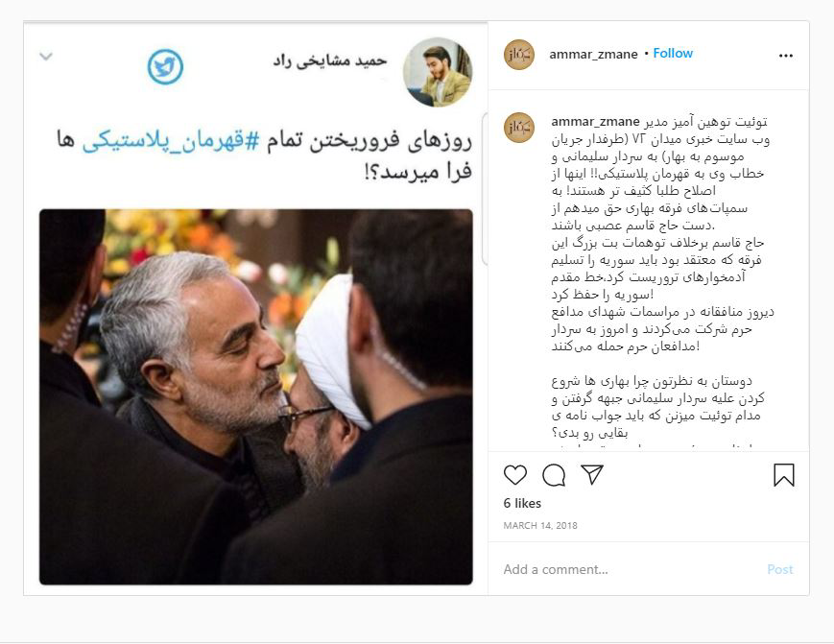Save the post with the bookmark icon
The width and height of the screenshot is (834, 644).
coord(783,475)
